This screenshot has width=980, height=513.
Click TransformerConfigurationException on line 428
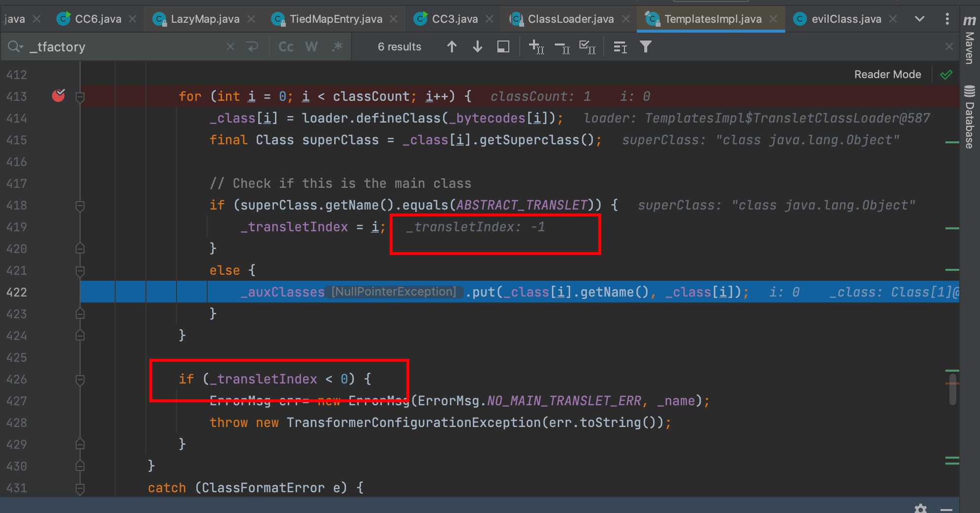[413, 423]
